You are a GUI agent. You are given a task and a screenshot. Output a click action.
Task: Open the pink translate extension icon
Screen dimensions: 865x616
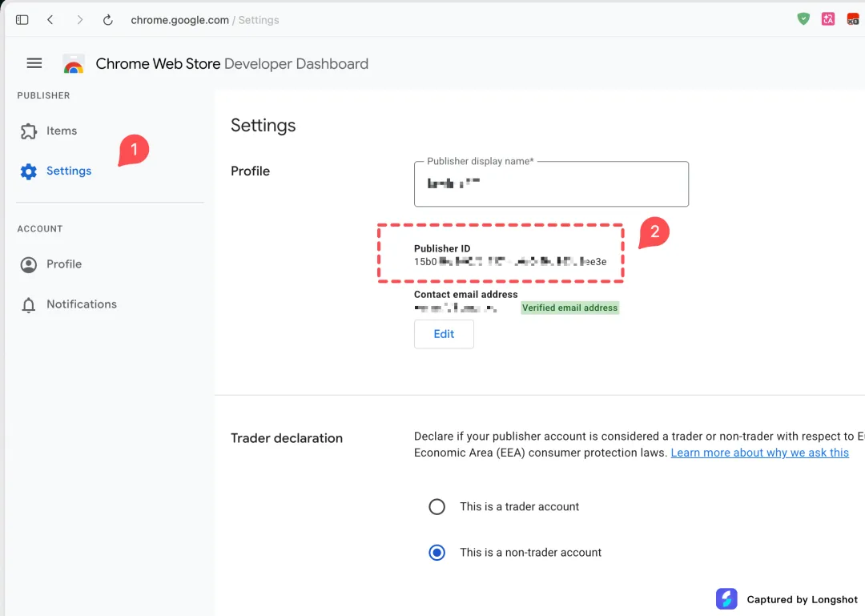pyautogui.click(x=828, y=19)
